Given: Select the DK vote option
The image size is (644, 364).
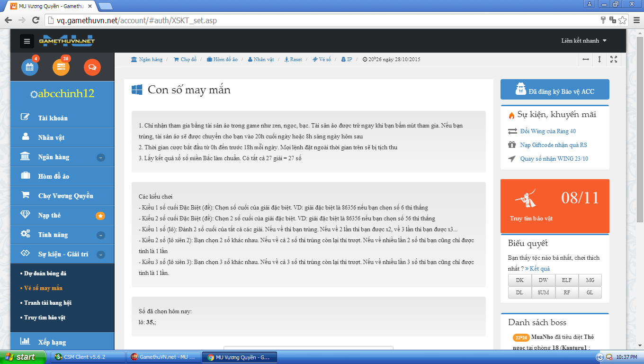Looking at the screenshot, I should pyautogui.click(x=519, y=280).
